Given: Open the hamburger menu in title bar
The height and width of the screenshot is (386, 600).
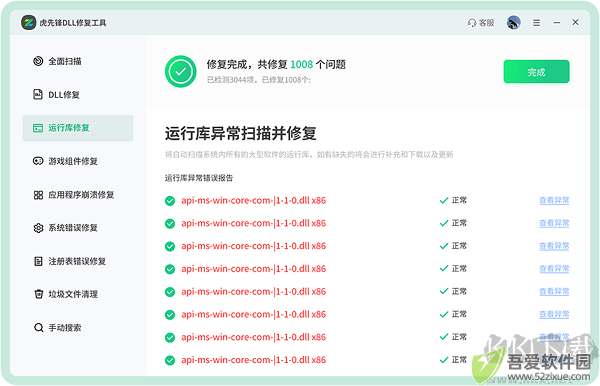Looking at the screenshot, I should 536,23.
